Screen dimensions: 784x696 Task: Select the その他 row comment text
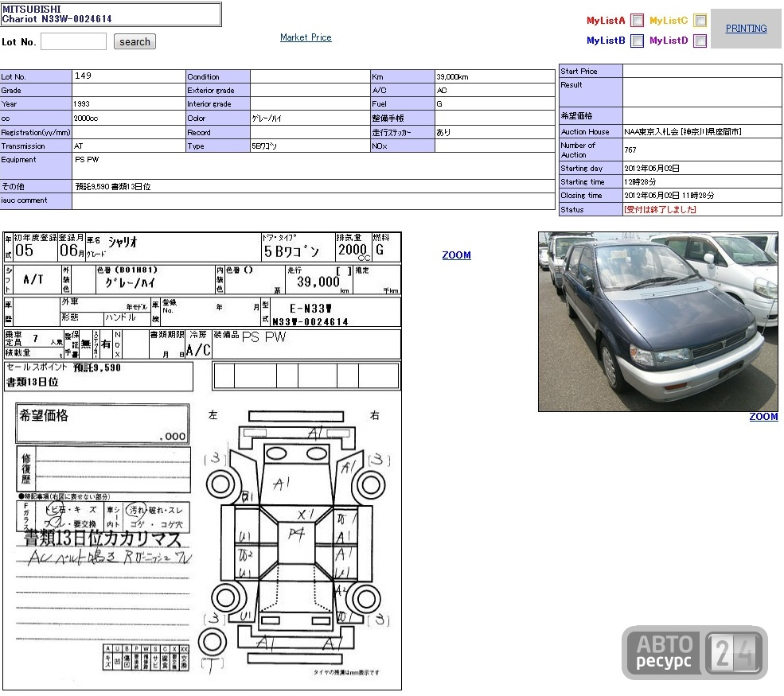[112, 186]
